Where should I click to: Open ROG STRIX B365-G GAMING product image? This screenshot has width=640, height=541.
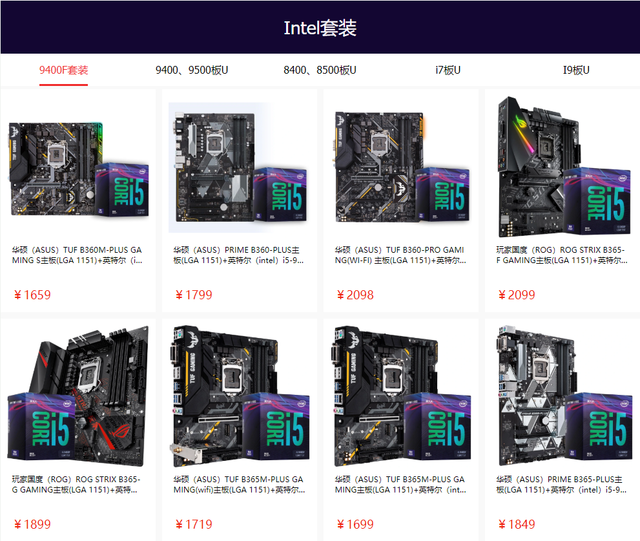click(78, 396)
